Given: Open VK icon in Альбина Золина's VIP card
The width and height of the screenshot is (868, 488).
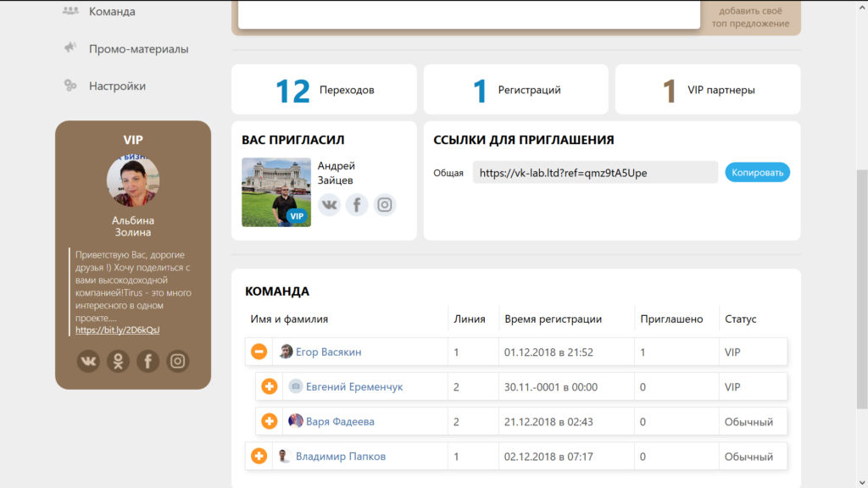Looking at the screenshot, I should [88, 361].
